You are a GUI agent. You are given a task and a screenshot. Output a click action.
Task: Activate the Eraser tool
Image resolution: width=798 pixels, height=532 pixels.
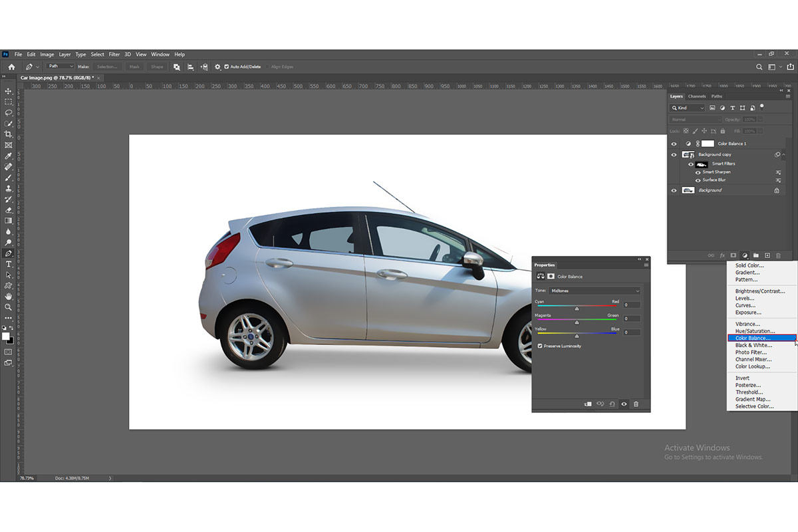[9, 210]
